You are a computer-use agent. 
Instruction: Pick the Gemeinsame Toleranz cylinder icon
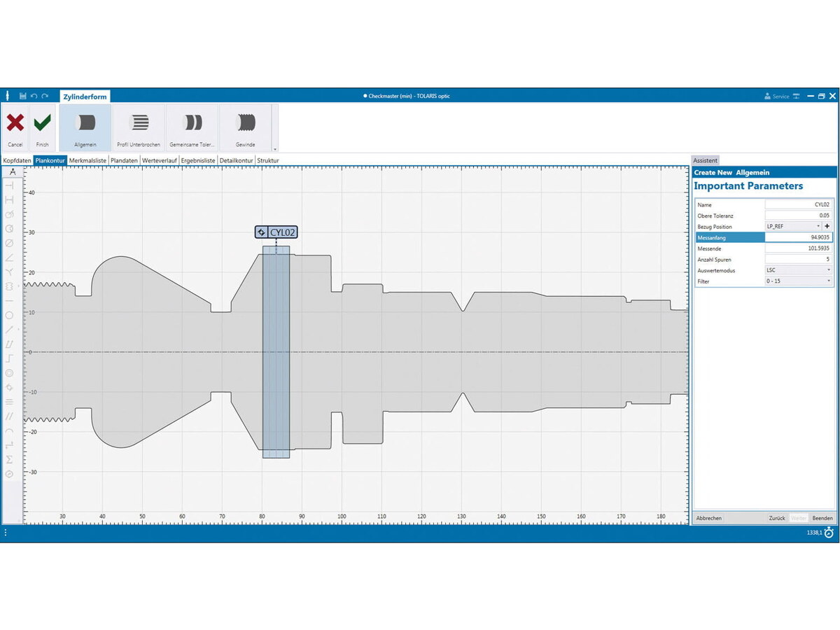coord(192,124)
